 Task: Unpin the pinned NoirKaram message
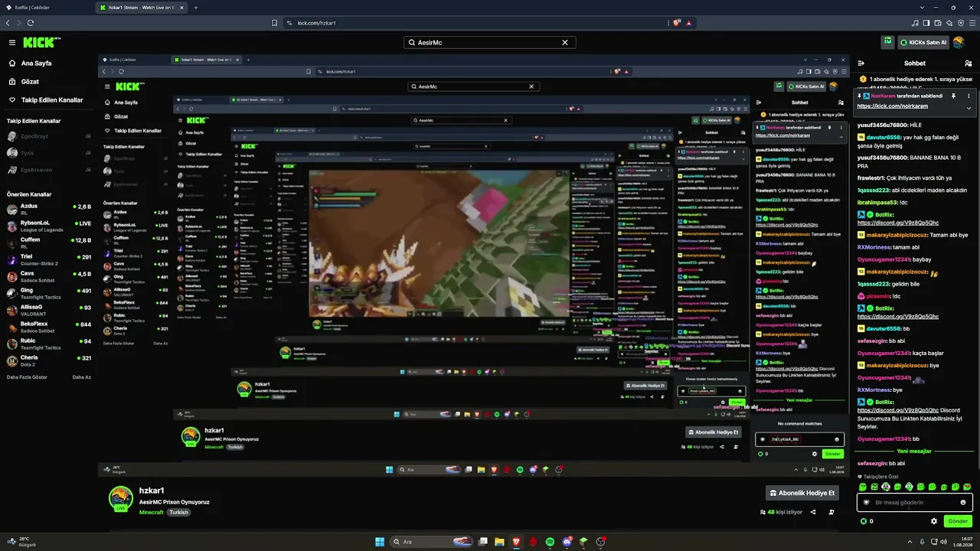(x=953, y=96)
